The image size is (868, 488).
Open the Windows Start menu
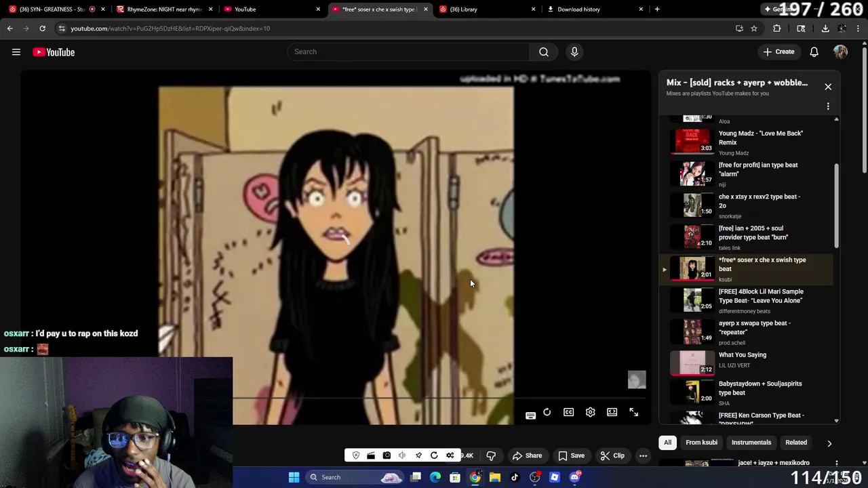pyautogui.click(x=294, y=477)
